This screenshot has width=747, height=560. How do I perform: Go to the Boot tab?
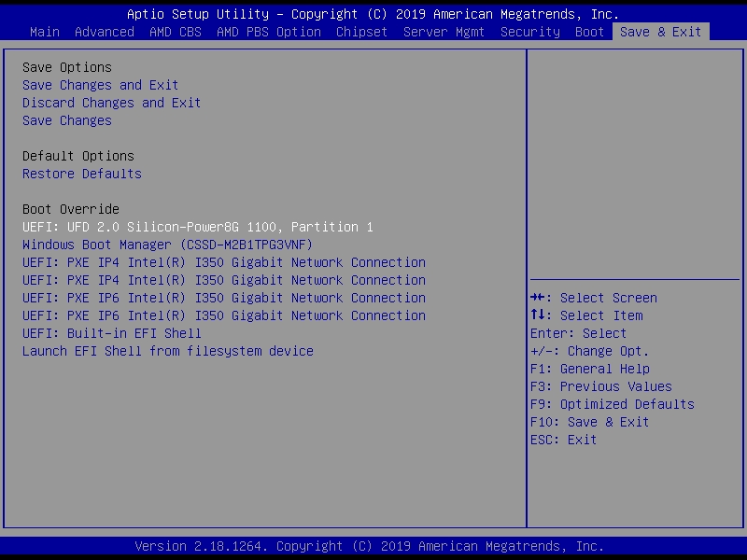[589, 32]
